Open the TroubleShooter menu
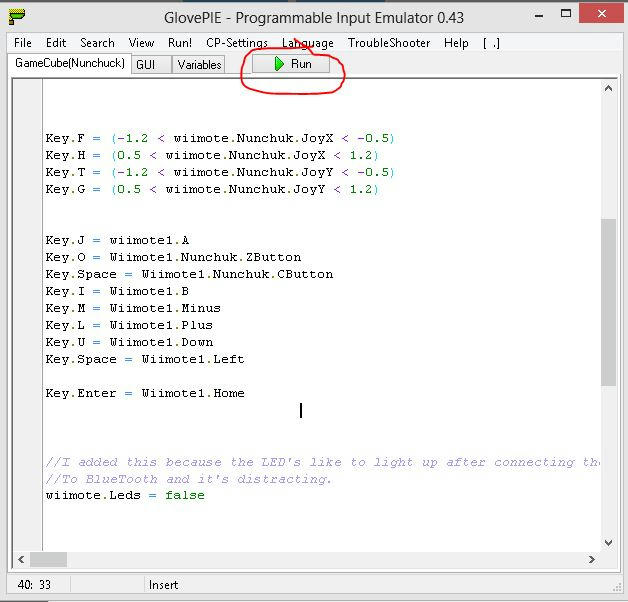Image resolution: width=628 pixels, height=602 pixels. (x=389, y=43)
